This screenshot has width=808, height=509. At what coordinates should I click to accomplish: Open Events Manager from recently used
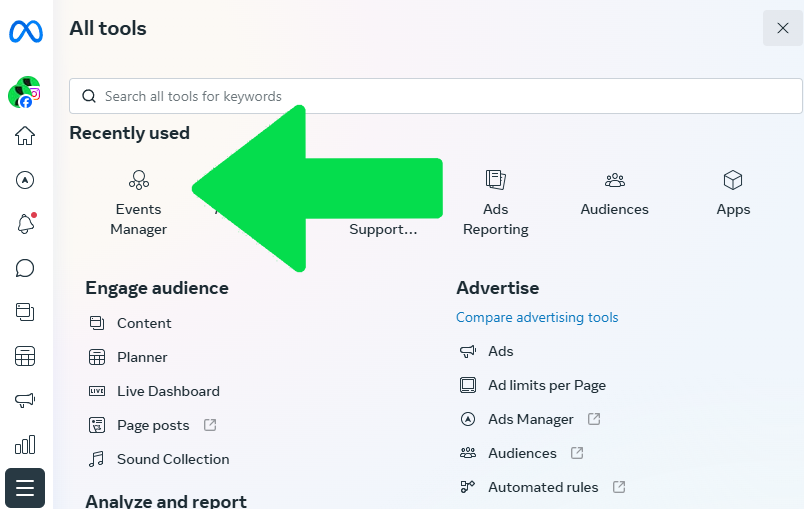139,201
